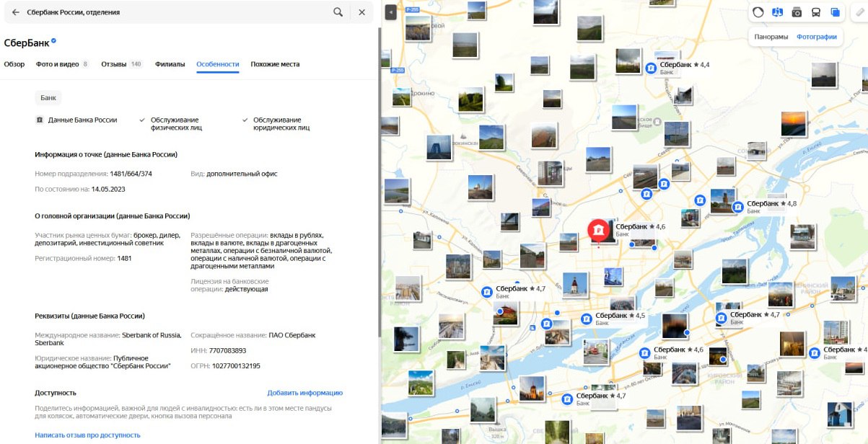The width and height of the screenshot is (868, 444).
Task: Open the Обзор tab
Action: [14, 64]
